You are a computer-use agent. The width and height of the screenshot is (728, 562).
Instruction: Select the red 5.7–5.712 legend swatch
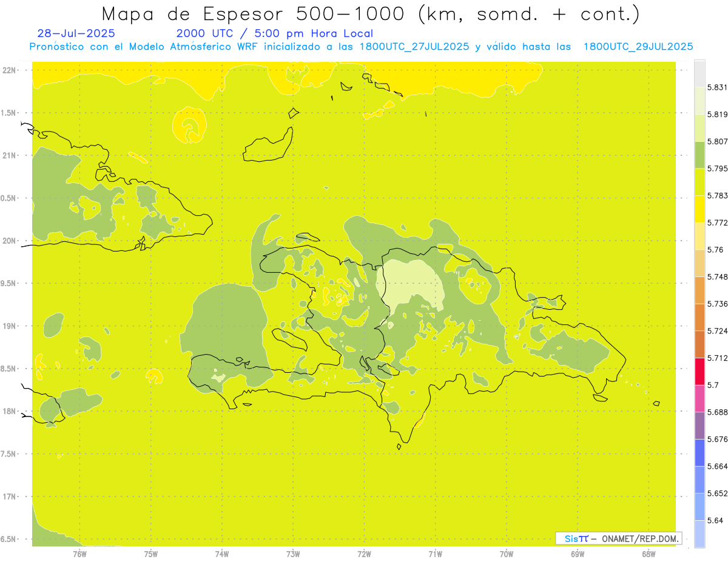[x=699, y=371]
